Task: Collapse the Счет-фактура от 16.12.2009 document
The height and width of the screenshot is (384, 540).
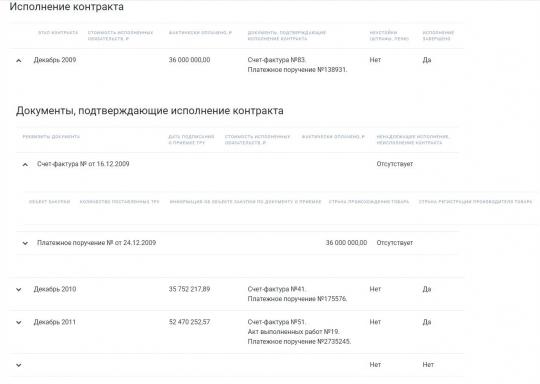Action: point(25,165)
